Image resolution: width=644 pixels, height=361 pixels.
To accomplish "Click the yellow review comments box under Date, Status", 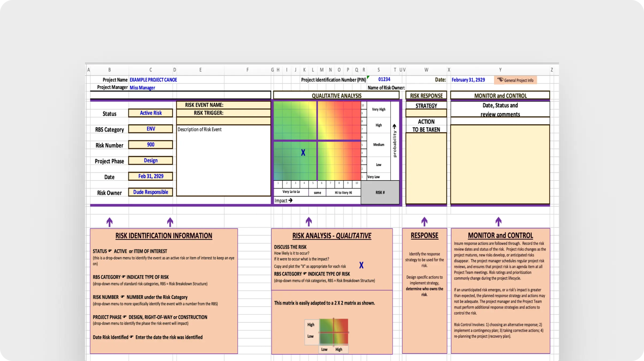I will click(500, 164).
